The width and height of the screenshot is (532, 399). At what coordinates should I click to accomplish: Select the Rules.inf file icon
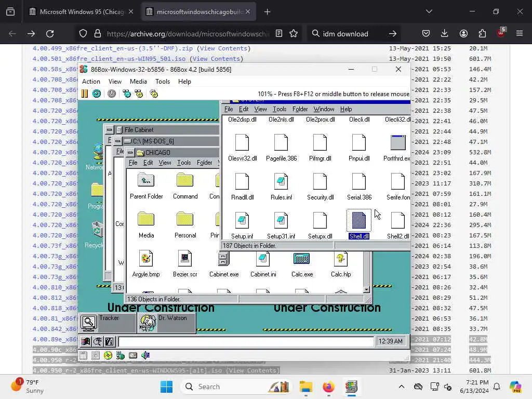(x=281, y=181)
